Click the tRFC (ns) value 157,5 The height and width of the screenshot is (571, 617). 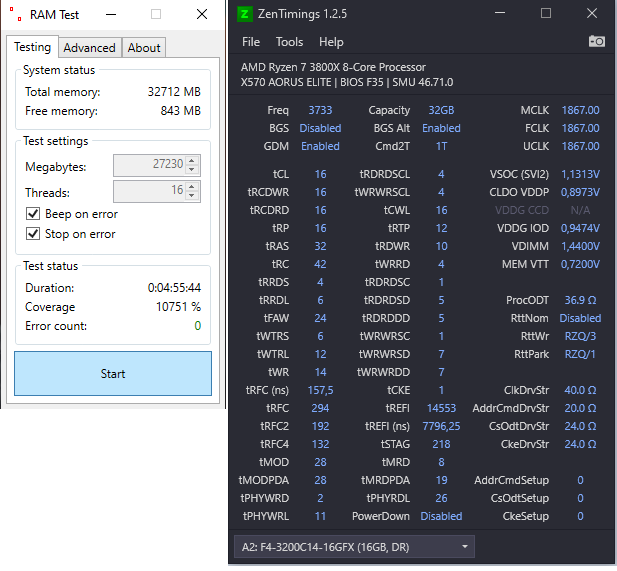(x=320, y=390)
